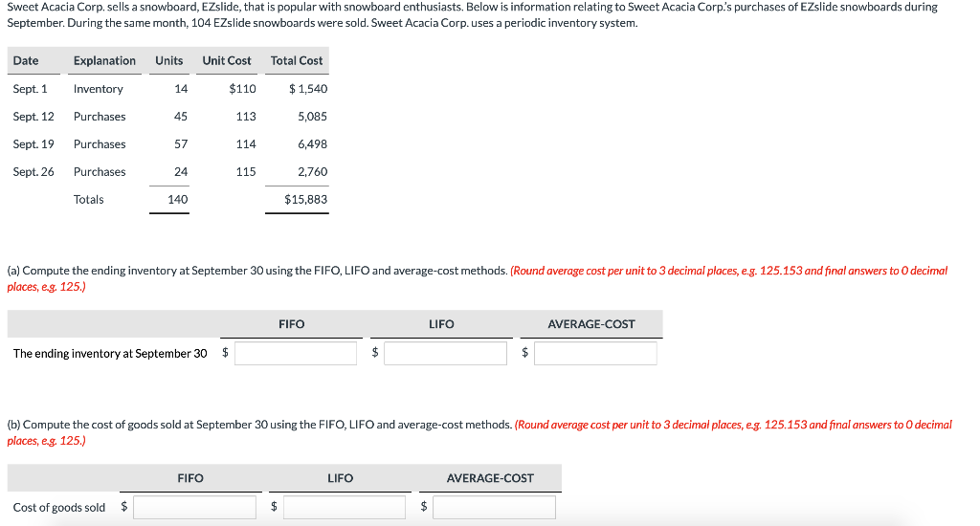This screenshot has width=980, height=526.
Task: Click the 'Sept. 19' date cell
Action: pos(33,143)
